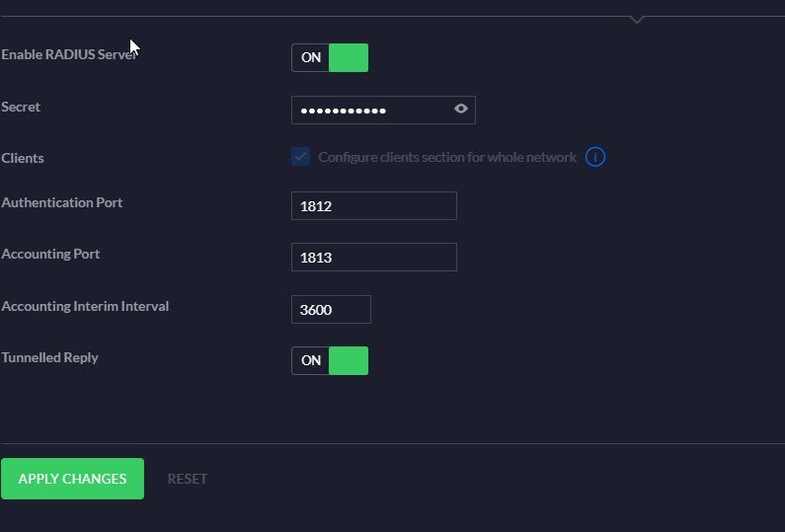Click the downward notch on the top divider
This screenshot has width=785, height=532.
tap(638, 19)
